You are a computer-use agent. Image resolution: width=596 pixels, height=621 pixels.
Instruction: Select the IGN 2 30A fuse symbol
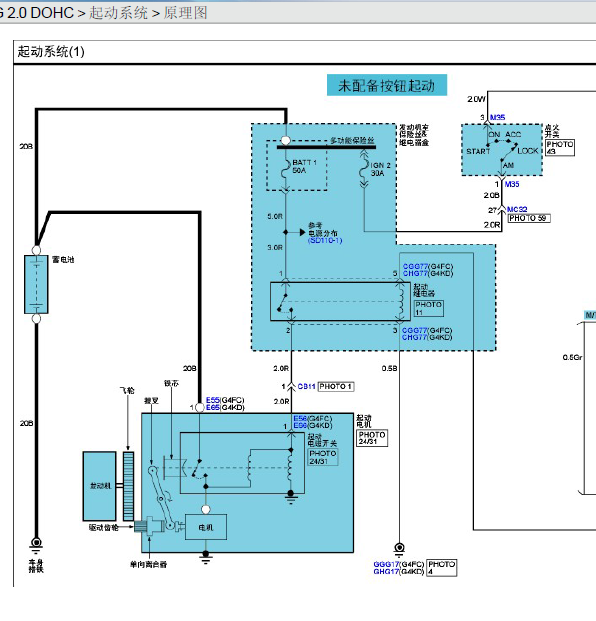pos(364,170)
